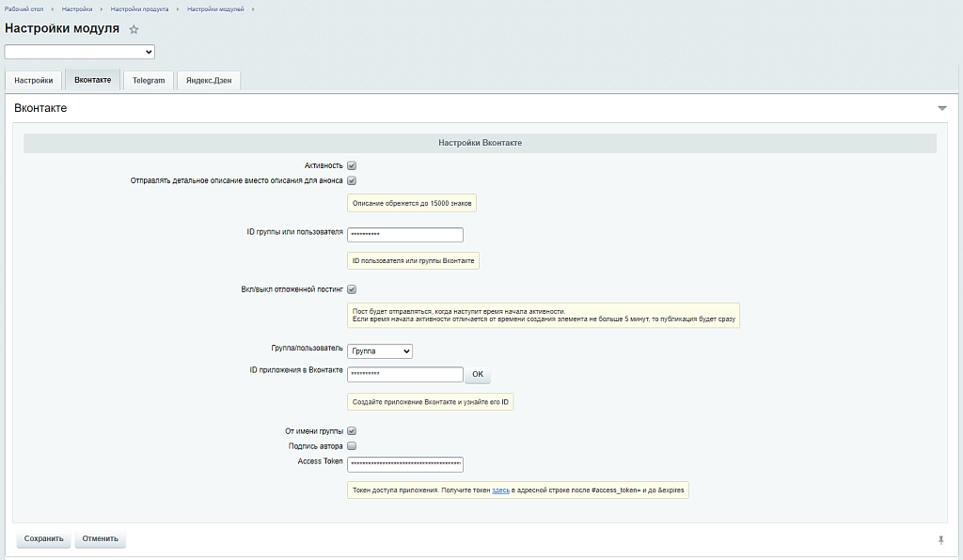Click the pin icon beside the buttons panel
The image size is (963, 560).
(940, 539)
